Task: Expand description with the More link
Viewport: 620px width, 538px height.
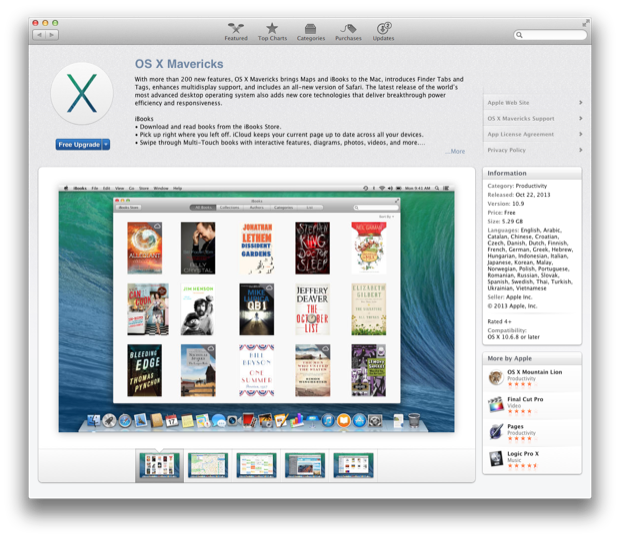Action: click(x=455, y=151)
